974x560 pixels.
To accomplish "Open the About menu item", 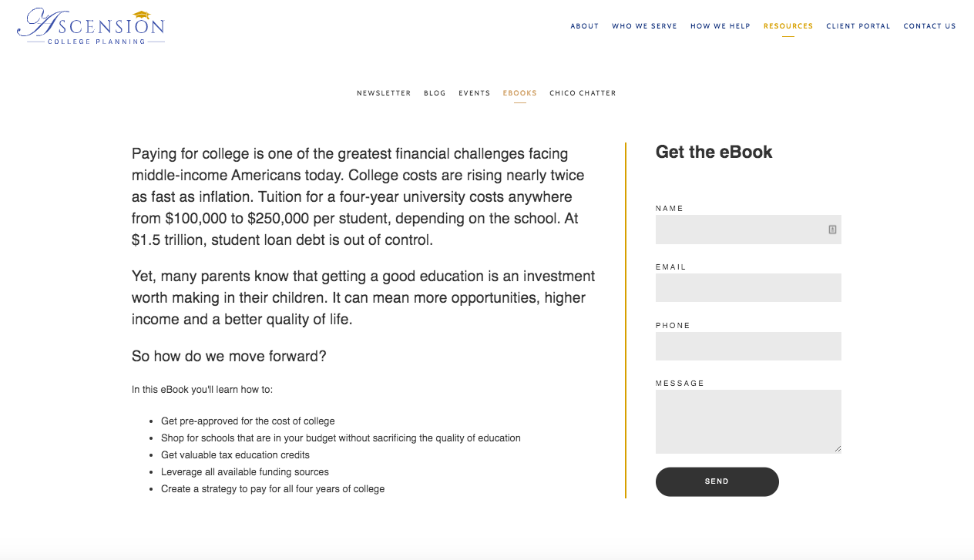I will [584, 26].
